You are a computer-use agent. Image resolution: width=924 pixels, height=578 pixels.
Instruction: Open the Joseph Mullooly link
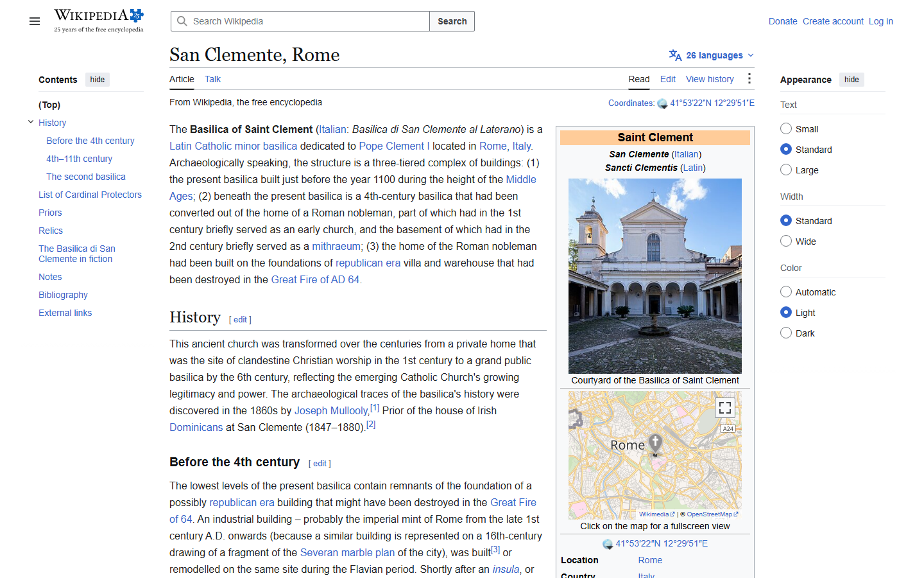click(x=331, y=410)
